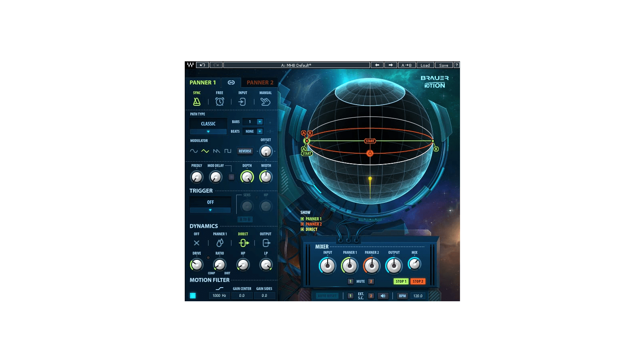
Task: Click the speaker monitor icon
Action: (383, 296)
